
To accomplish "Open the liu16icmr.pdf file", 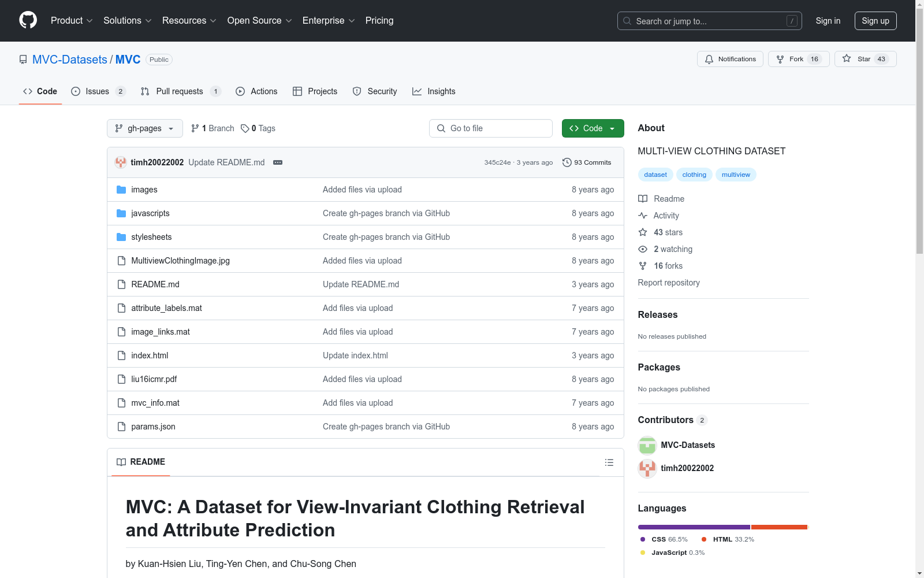I will click(x=154, y=379).
